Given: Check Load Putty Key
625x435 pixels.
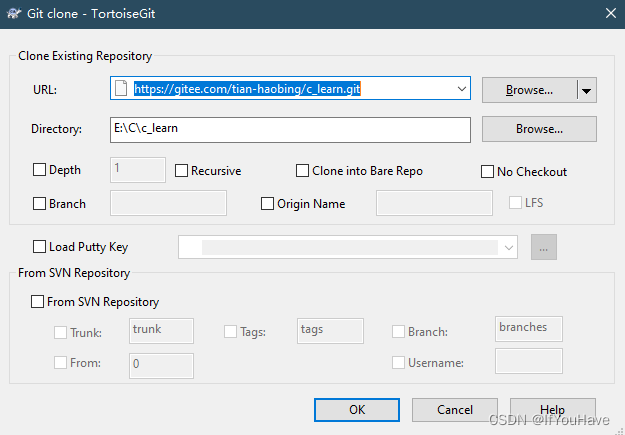Looking at the screenshot, I should (39, 246).
